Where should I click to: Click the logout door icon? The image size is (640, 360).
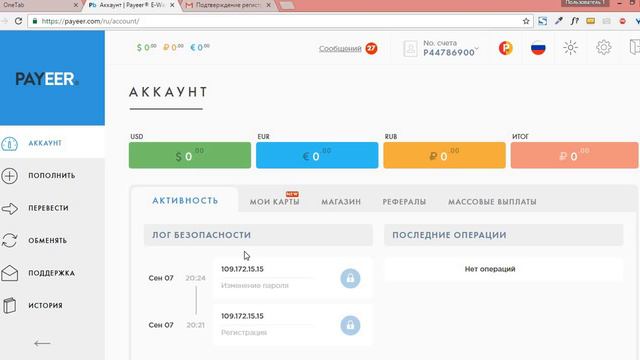click(634, 47)
